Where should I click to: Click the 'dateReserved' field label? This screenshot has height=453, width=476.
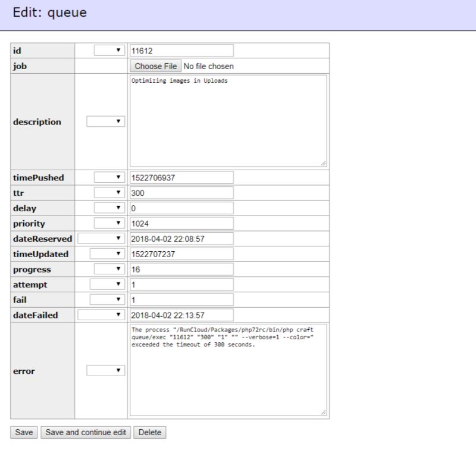pyautogui.click(x=42, y=239)
